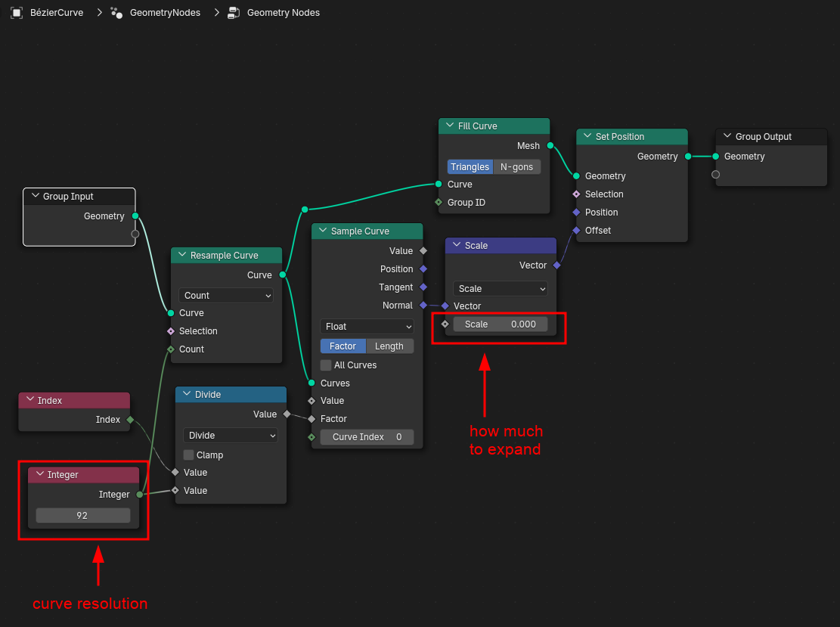Click the Offset input socket on Set Position
840x627 pixels.
tap(576, 231)
